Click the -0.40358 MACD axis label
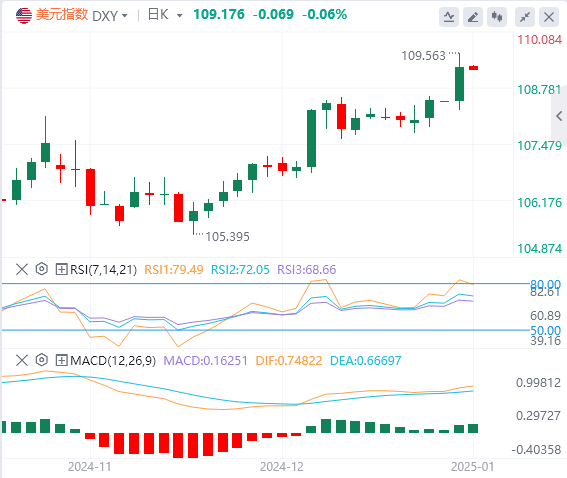This screenshot has width=567, height=478. click(x=536, y=449)
